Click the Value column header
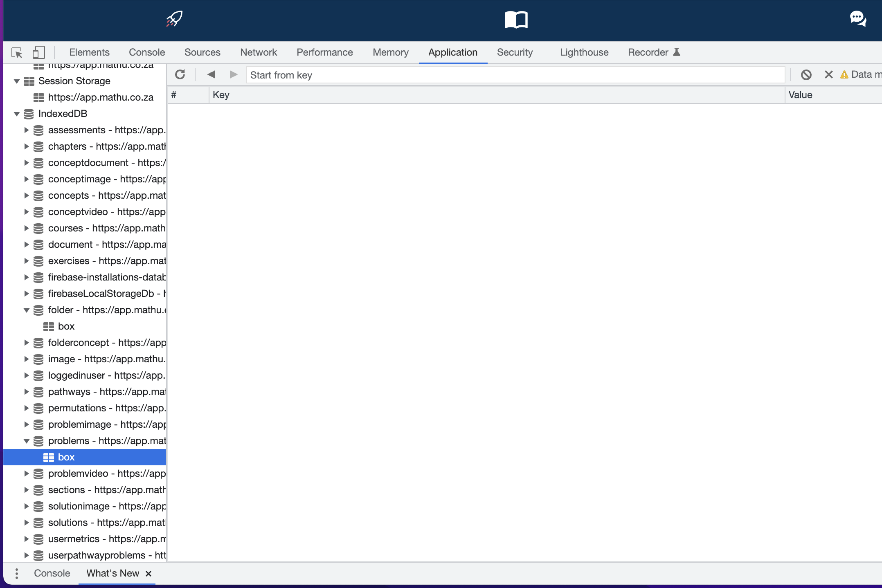The width and height of the screenshot is (882, 588). 833,95
